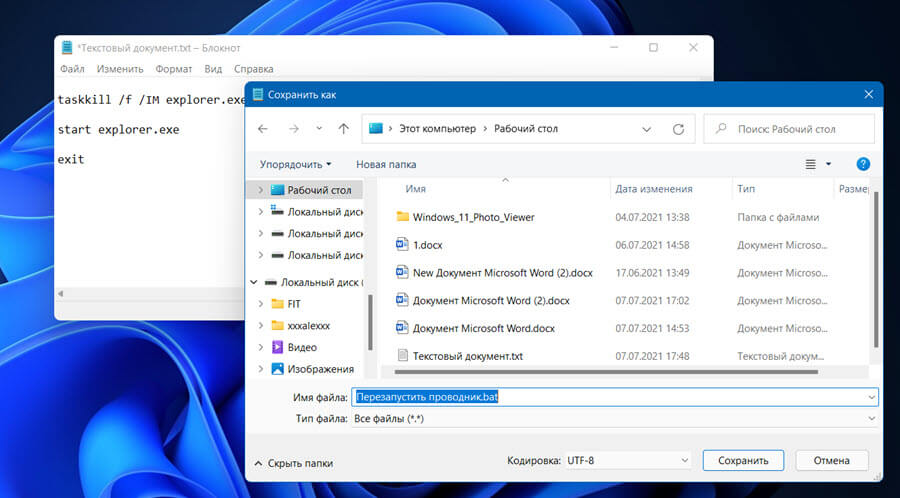Click the navigation tree vertical scrollbar
This screenshot has width=900, height=498.
(x=370, y=322)
